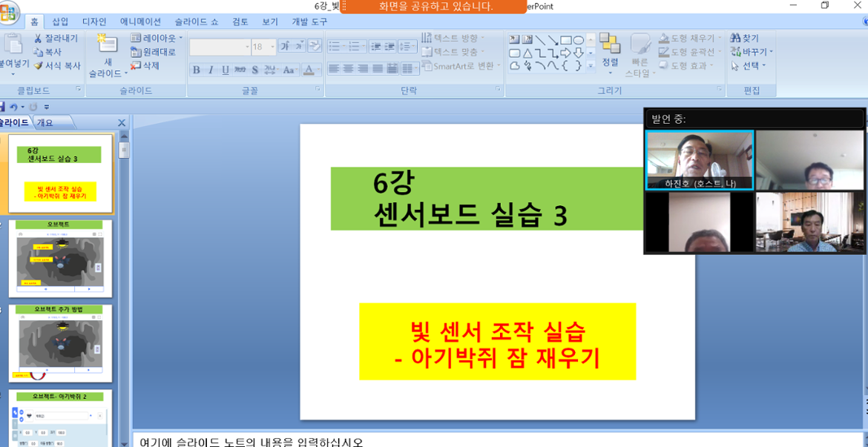
Task: Switch to the Insert (삽입) ribbon tab
Action: [x=60, y=22]
